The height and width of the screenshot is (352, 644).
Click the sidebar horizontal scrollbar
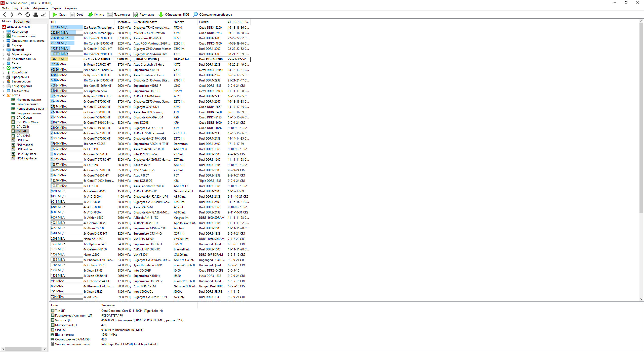pyautogui.click(x=23, y=349)
